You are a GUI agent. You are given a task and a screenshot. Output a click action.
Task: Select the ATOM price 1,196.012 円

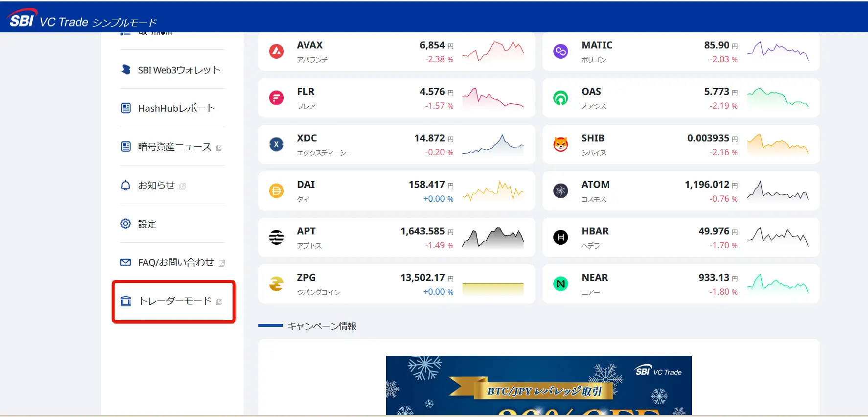point(711,185)
